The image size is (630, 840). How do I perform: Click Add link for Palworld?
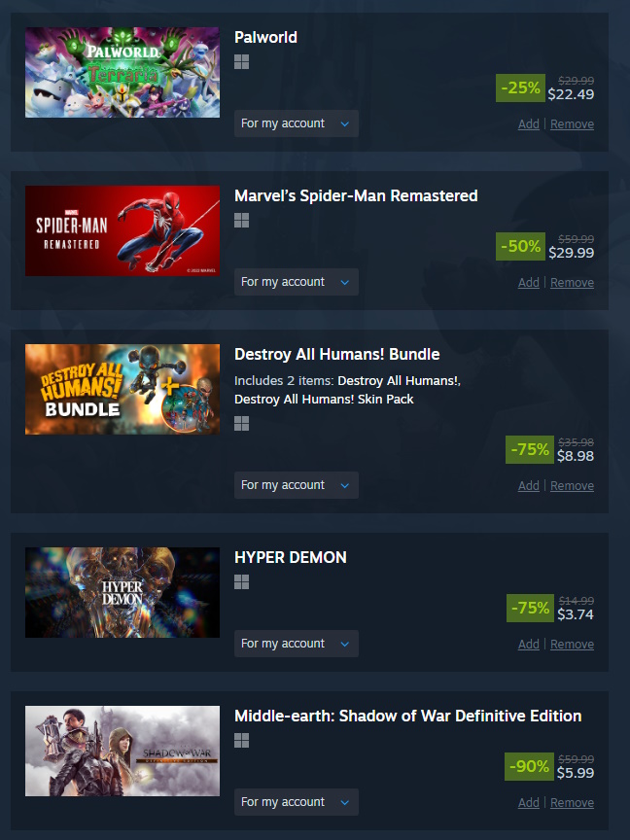[x=529, y=124]
